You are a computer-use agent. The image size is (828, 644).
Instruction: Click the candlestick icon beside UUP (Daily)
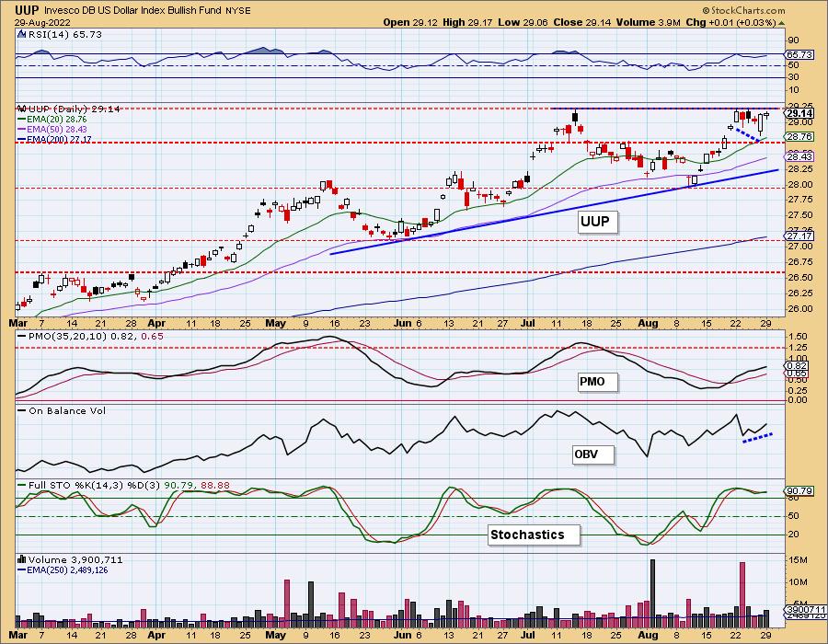point(22,109)
